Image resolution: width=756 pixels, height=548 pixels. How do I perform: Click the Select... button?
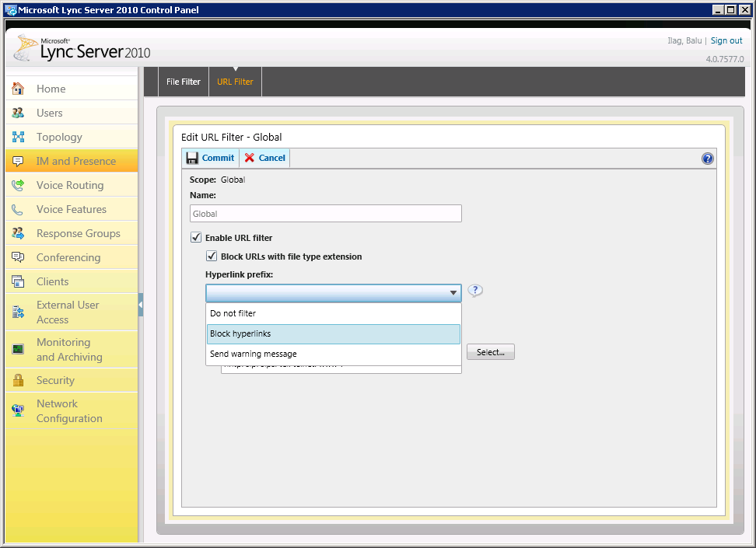pyautogui.click(x=490, y=352)
